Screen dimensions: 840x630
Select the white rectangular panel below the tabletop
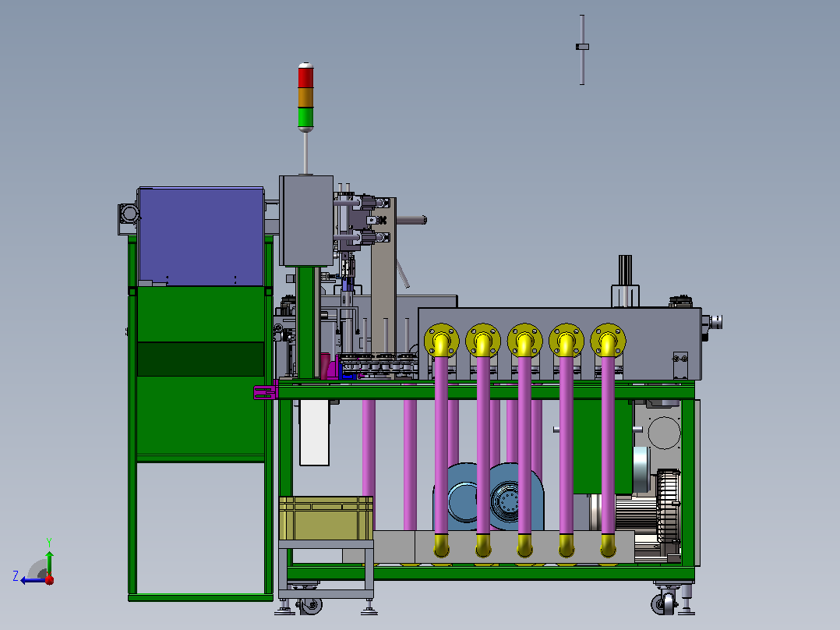[x=315, y=432]
